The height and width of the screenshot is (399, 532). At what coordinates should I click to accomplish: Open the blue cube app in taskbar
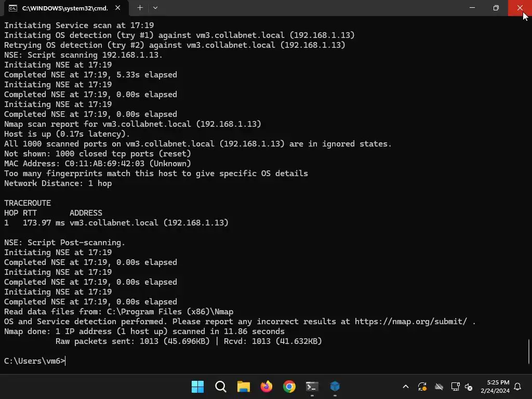pyautogui.click(x=335, y=387)
